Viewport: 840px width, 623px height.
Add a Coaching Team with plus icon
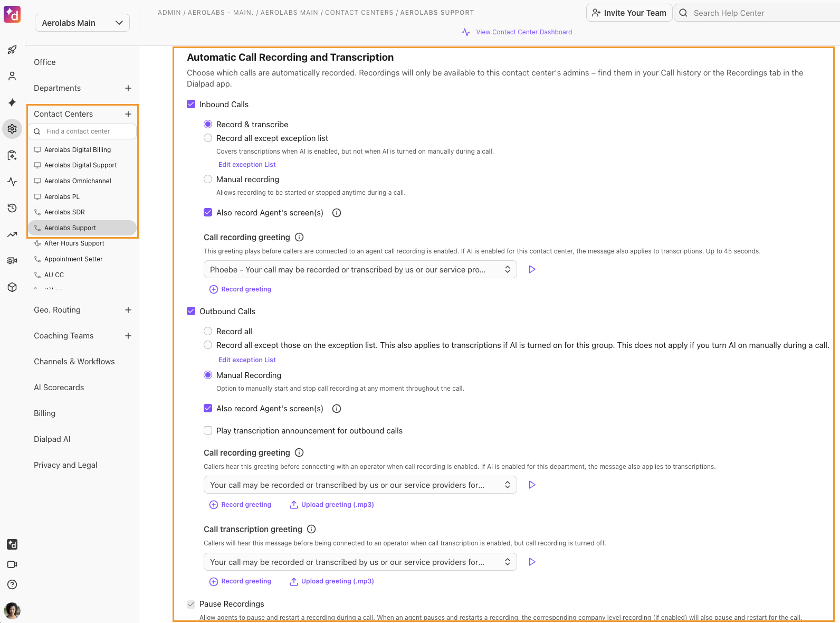click(128, 336)
